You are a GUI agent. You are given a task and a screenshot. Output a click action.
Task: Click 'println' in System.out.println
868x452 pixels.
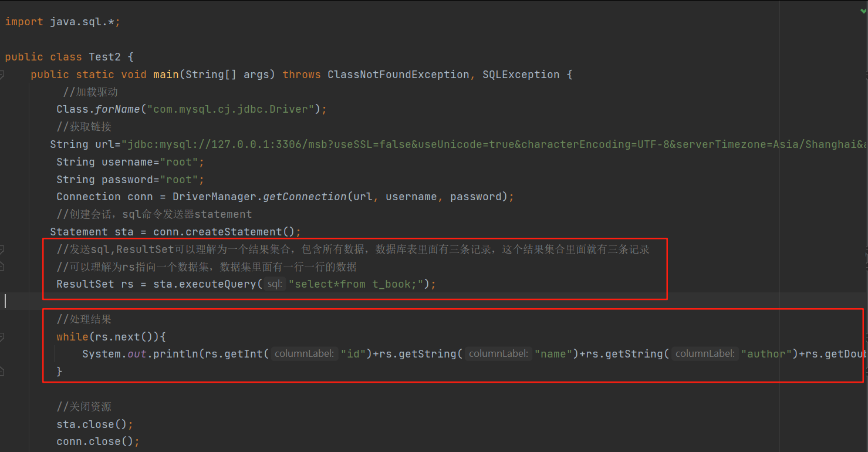tap(175, 354)
